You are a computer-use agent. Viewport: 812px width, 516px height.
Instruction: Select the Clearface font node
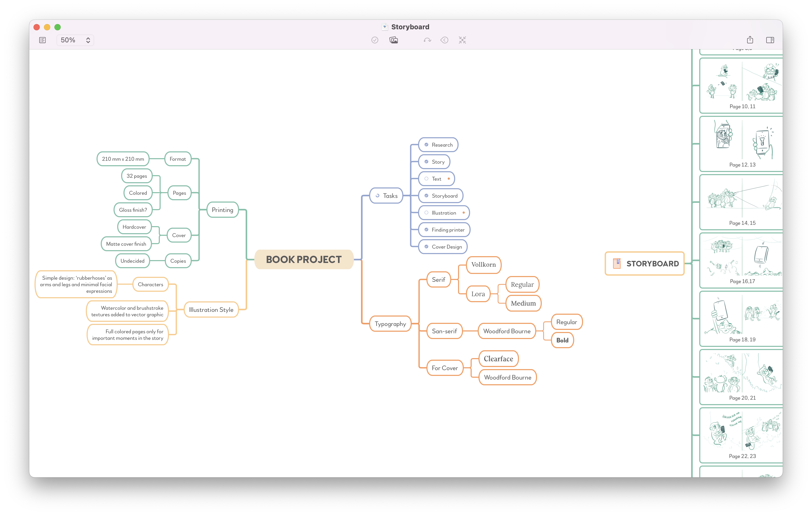tap(498, 359)
